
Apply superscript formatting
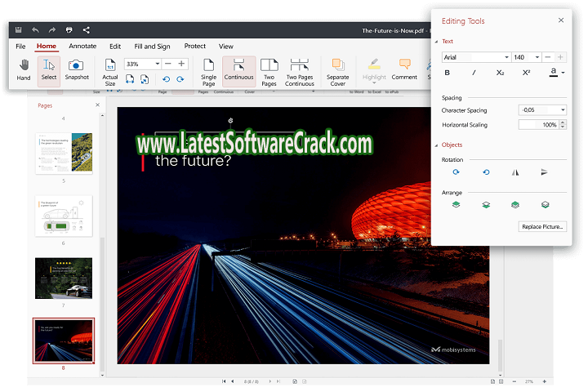(527, 73)
